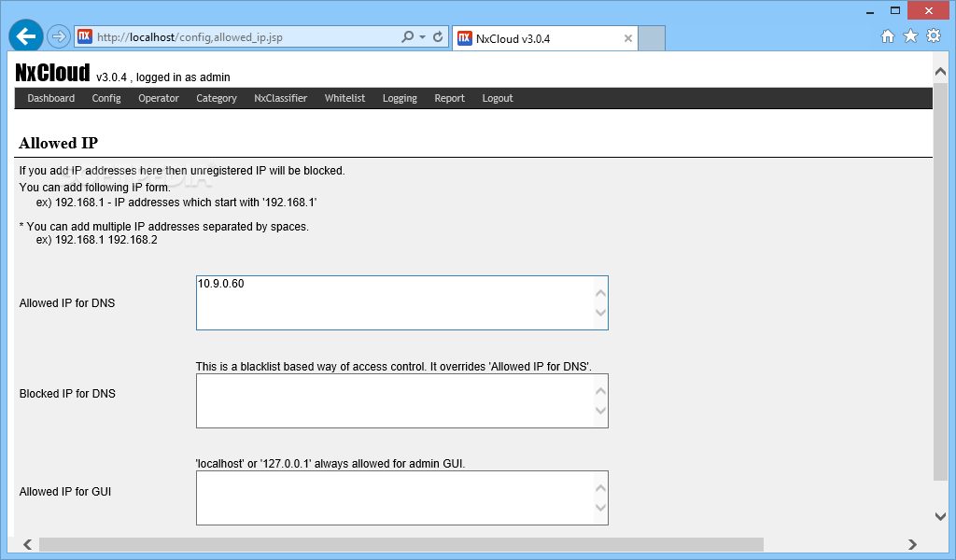The image size is (956, 560).
Task: Click the 'localhost' or '127.0.0.1' note text
Action: [x=330, y=464]
